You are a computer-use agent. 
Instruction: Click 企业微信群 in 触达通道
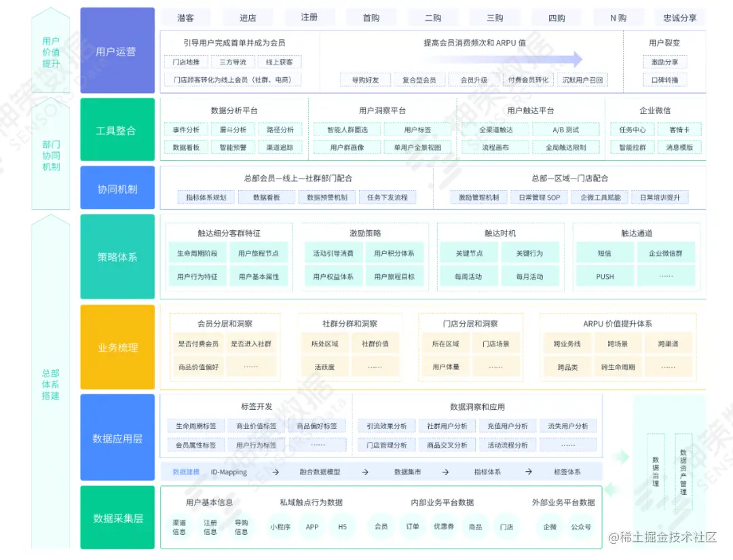[666, 253]
